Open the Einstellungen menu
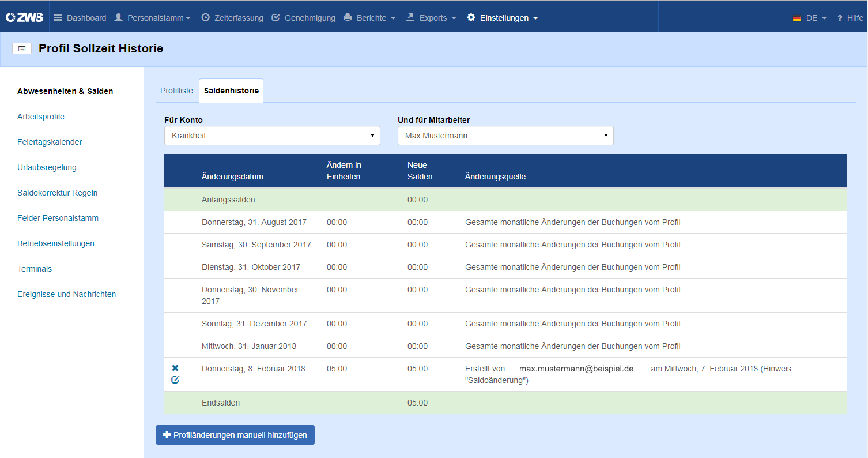The width and height of the screenshot is (868, 458). pyautogui.click(x=503, y=18)
